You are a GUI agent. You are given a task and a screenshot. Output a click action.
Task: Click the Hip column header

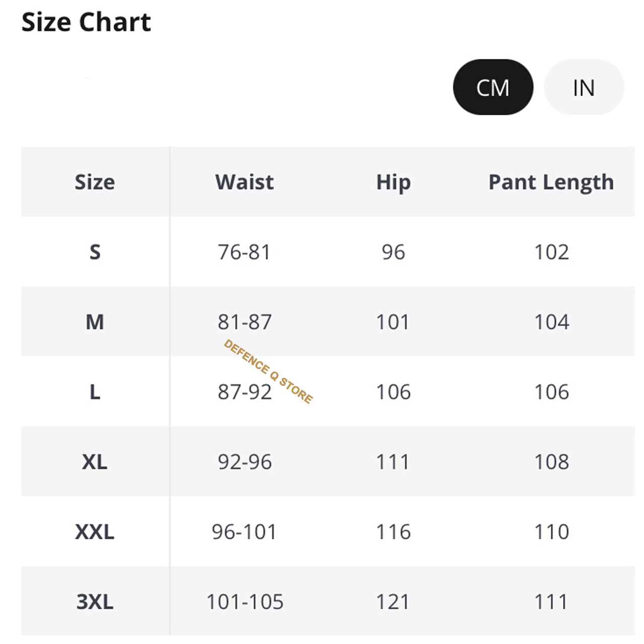(x=393, y=182)
